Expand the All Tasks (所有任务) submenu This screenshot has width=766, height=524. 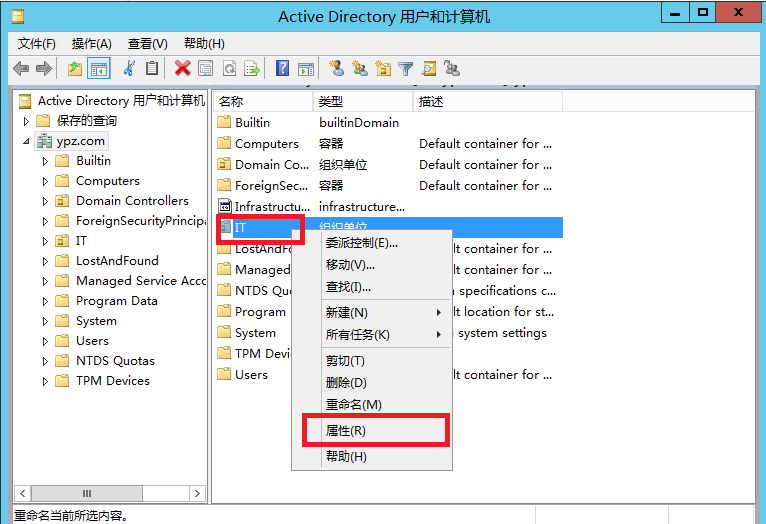pyautogui.click(x=384, y=335)
